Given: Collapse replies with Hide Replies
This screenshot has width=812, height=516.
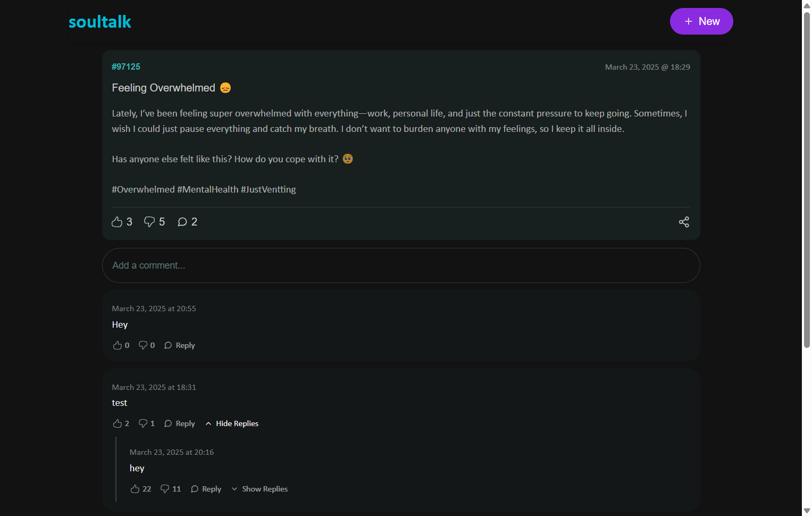Looking at the screenshot, I should [x=232, y=423].
